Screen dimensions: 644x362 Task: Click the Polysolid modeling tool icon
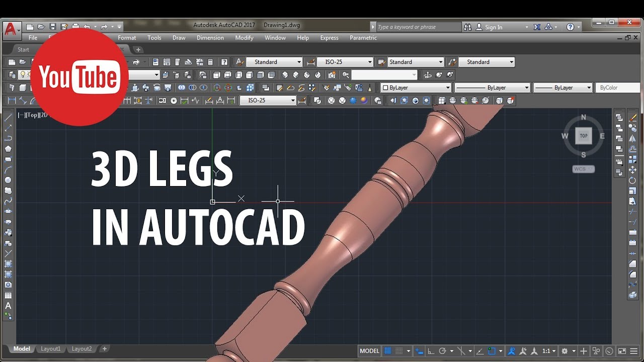tap(12, 87)
